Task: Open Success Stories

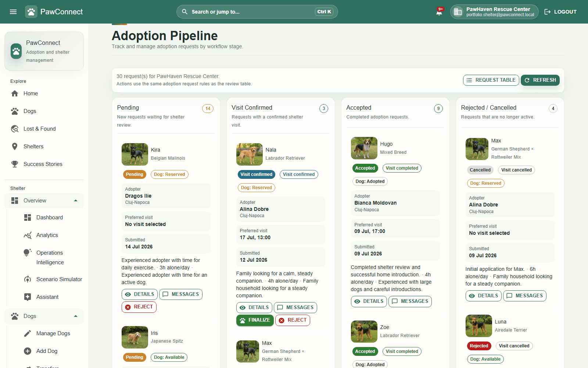Action: 44,164
